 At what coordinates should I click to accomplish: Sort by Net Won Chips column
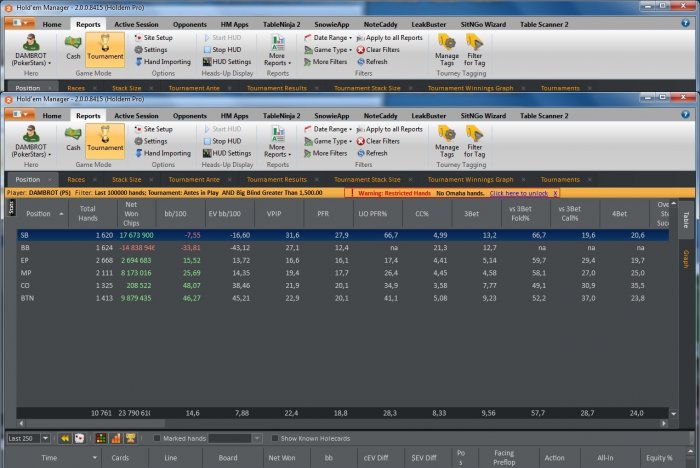(131, 213)
